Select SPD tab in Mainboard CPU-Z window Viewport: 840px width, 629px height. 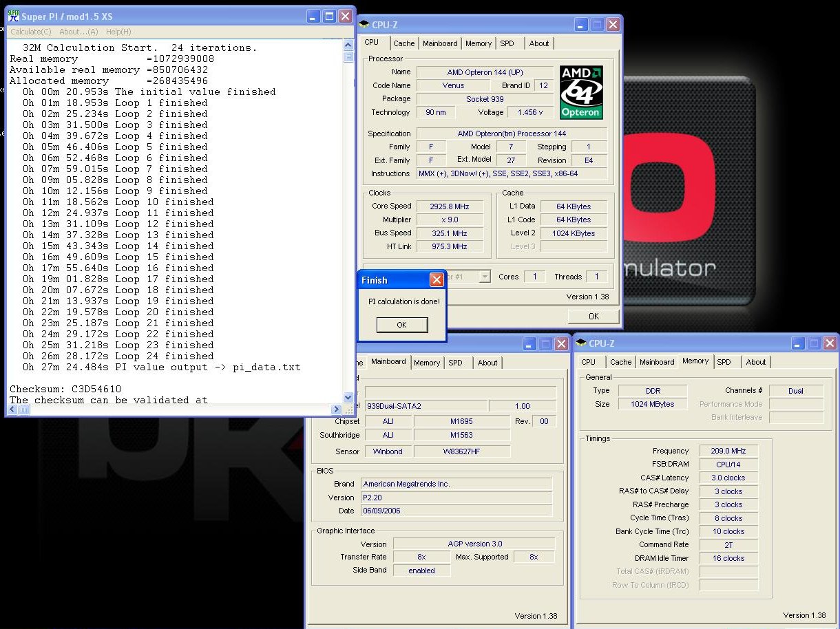tap(455, 363)
